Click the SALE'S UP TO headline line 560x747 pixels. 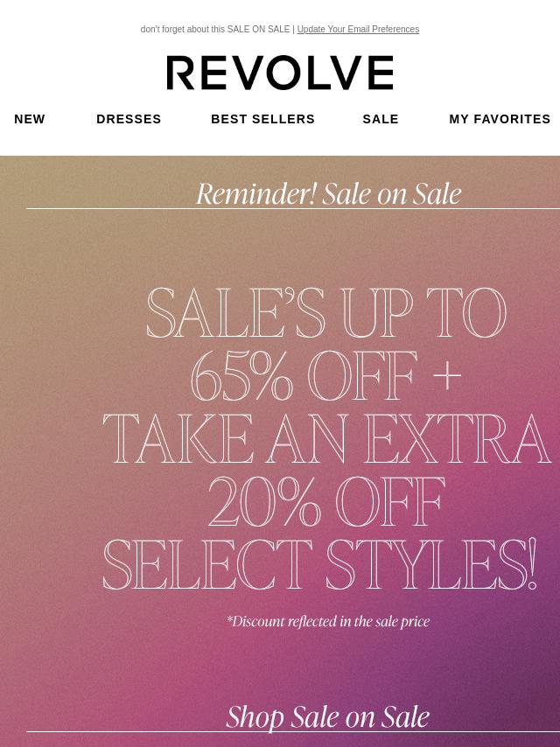point(326,312)
